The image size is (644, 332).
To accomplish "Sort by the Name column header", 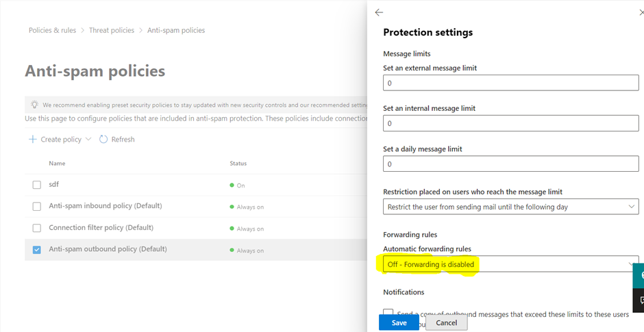I will pyautogui.click(x=57, y=164).
